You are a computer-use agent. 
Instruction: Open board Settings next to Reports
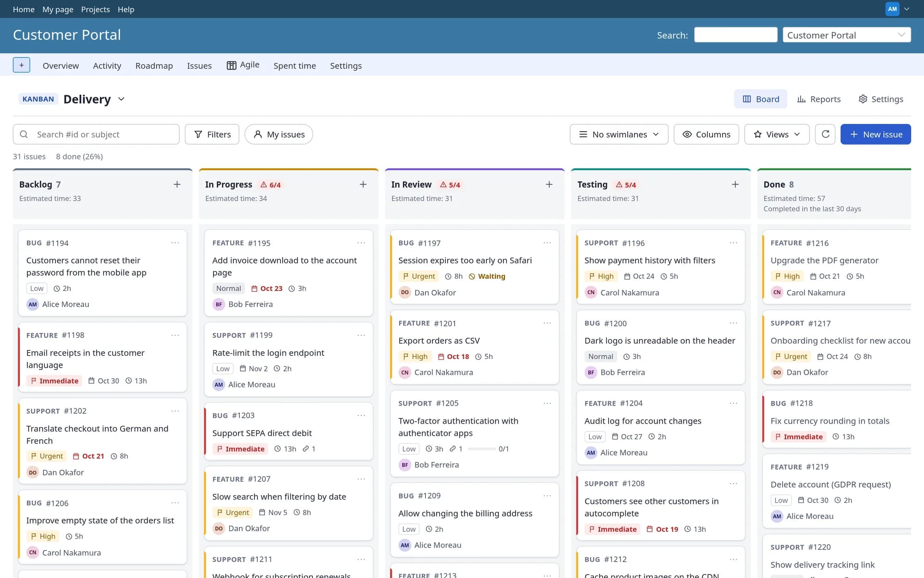point(881,99)
